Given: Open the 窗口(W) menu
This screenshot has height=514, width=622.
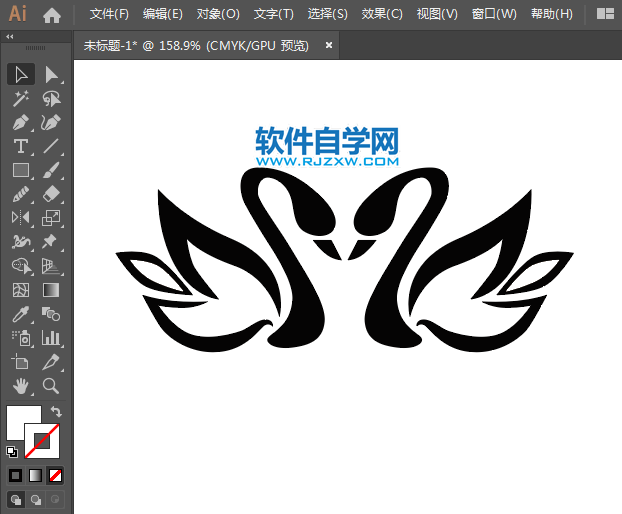Looking at the screenshot, I should click(494, 14).
